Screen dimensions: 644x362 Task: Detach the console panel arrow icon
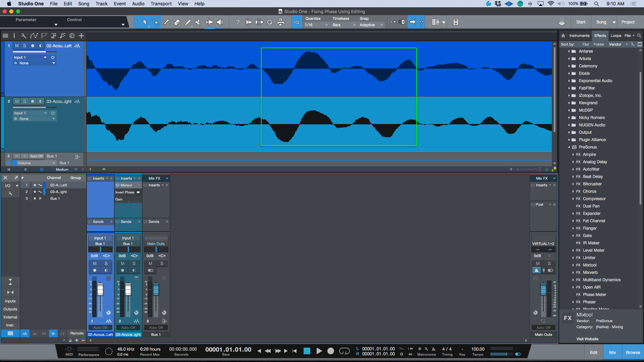[16, 178]
